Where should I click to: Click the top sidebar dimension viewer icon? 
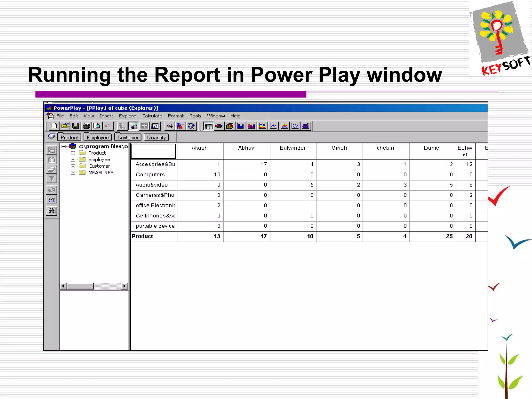(52, 150)
